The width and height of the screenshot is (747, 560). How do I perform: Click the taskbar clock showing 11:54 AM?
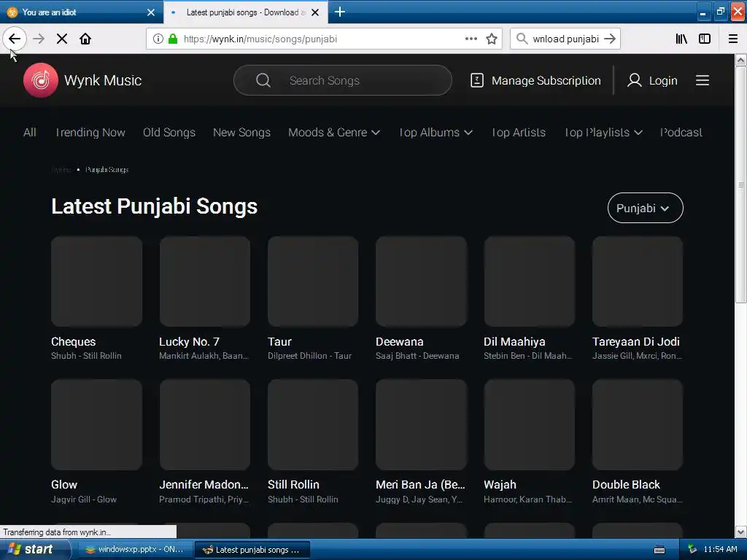(x=720, y=550)
